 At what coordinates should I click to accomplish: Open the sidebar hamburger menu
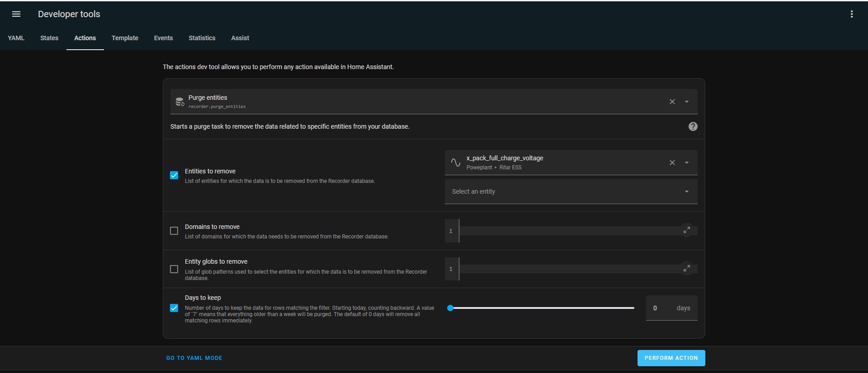[16, 14]
